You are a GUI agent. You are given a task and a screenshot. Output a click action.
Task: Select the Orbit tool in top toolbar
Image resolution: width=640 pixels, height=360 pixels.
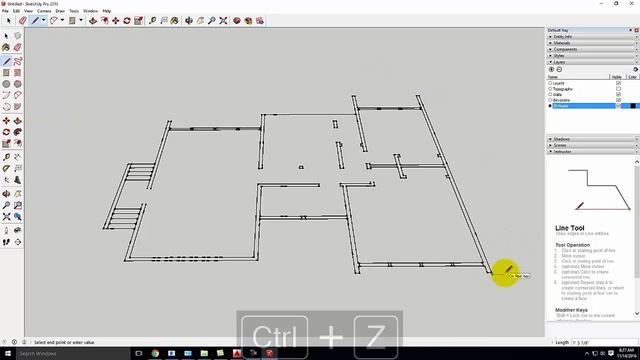[189, 20]
